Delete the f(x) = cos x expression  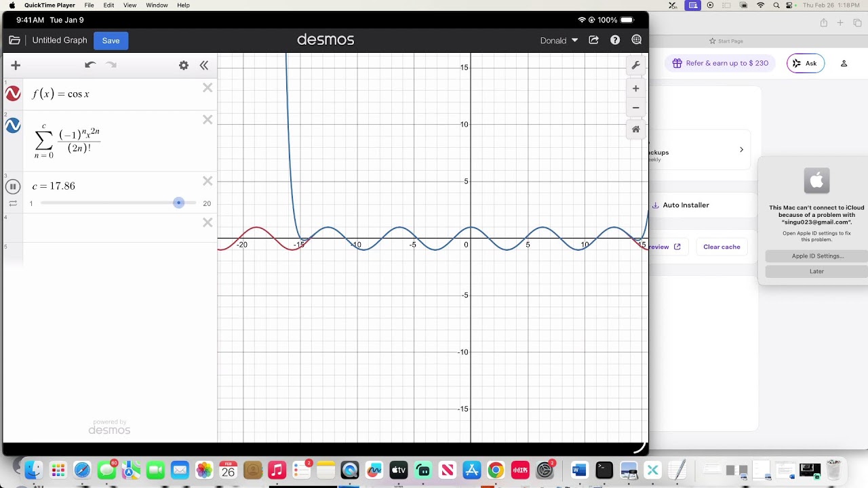point(208,87)
